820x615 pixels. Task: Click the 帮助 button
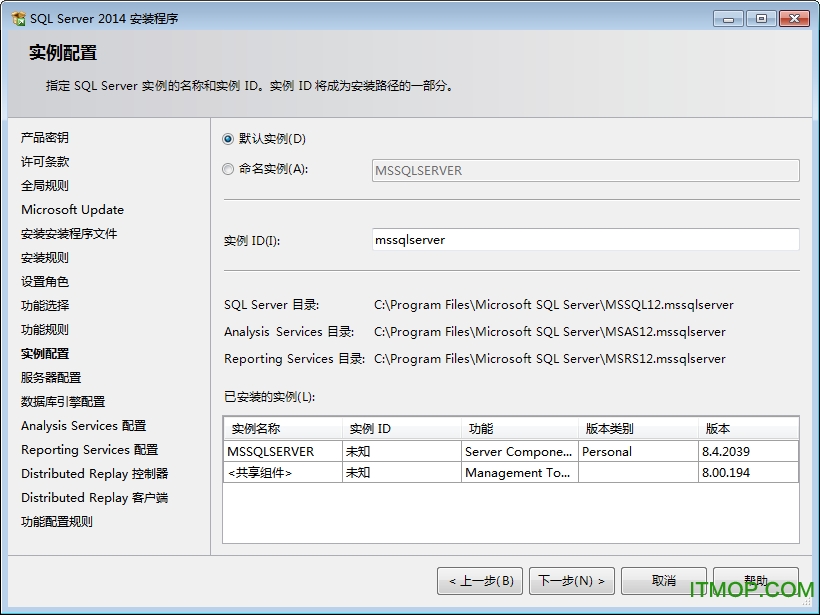coord(756,580)
